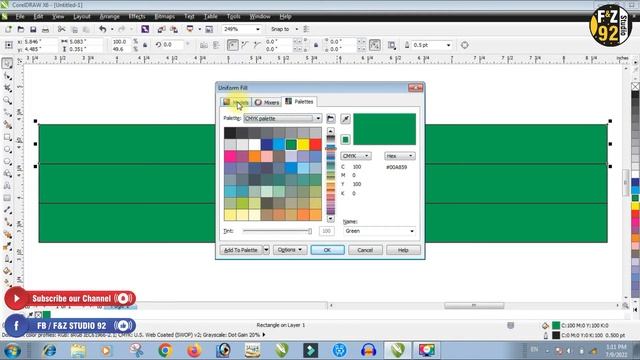Toggle the edit corners together padlock
Viewport: 640px width, 360px height.
coord(316,45)
